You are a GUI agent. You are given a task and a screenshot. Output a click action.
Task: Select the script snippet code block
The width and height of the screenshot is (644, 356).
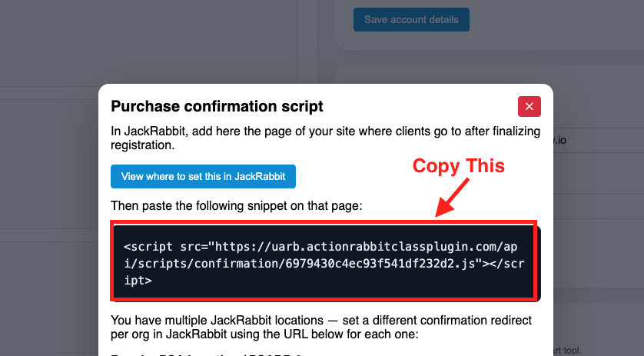click(324, 263)
